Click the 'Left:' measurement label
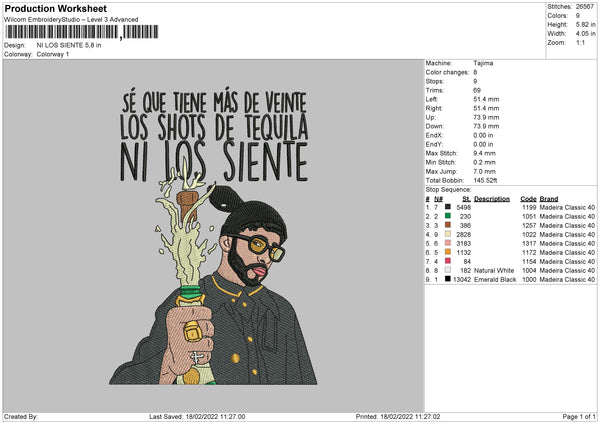Viewport: 600px width, 424px height. (x=432, y=99)
